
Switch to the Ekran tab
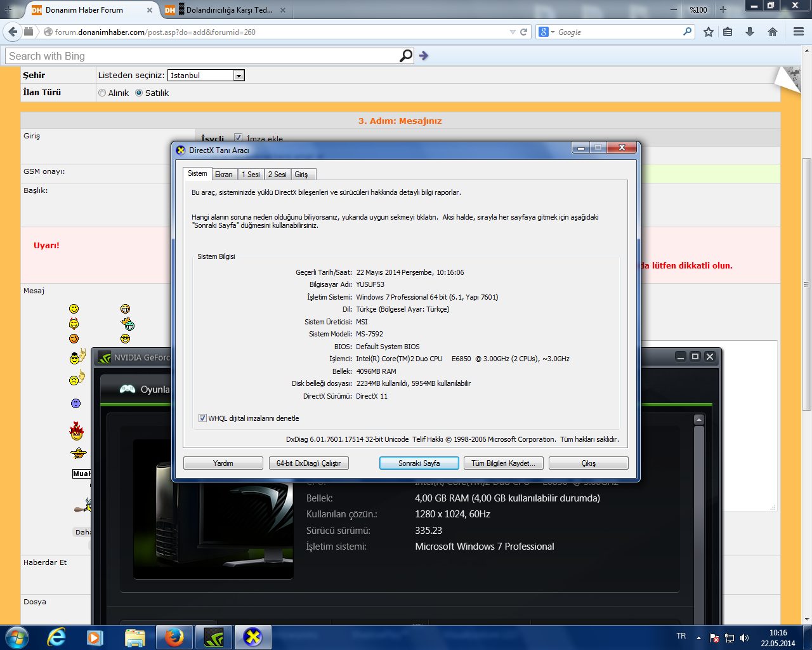224,175
